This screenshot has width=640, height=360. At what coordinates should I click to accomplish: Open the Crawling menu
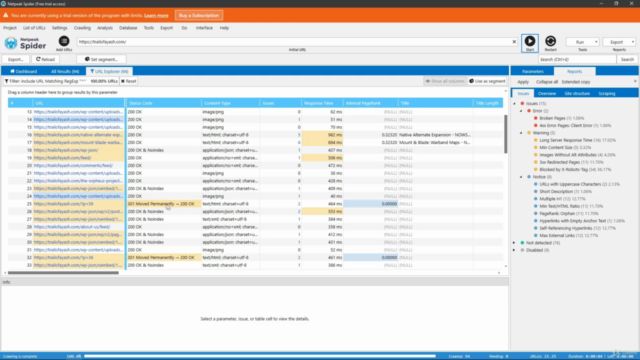coord(82,28)
